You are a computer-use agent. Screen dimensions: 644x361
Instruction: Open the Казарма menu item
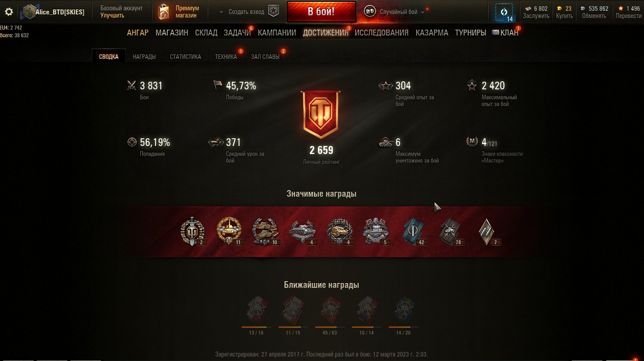[432, 33]
